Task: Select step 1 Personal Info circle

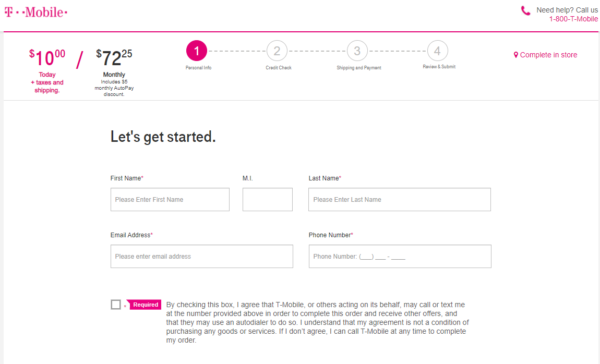Action: (197, 51)
